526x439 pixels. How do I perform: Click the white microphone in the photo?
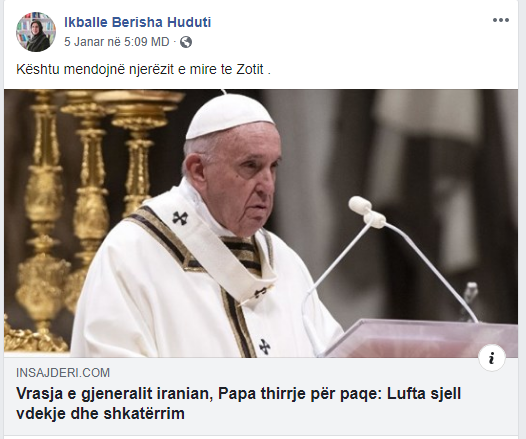click(367, 210)
